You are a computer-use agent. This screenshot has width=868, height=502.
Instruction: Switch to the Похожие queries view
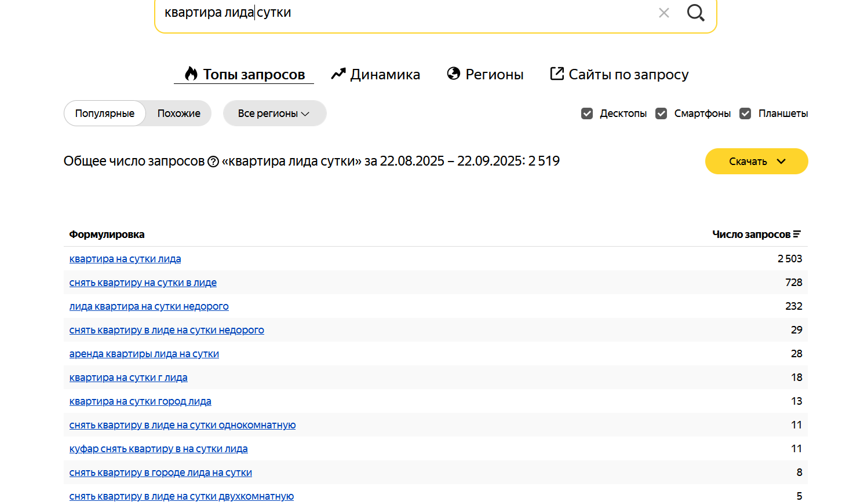(x=178, y=113)
